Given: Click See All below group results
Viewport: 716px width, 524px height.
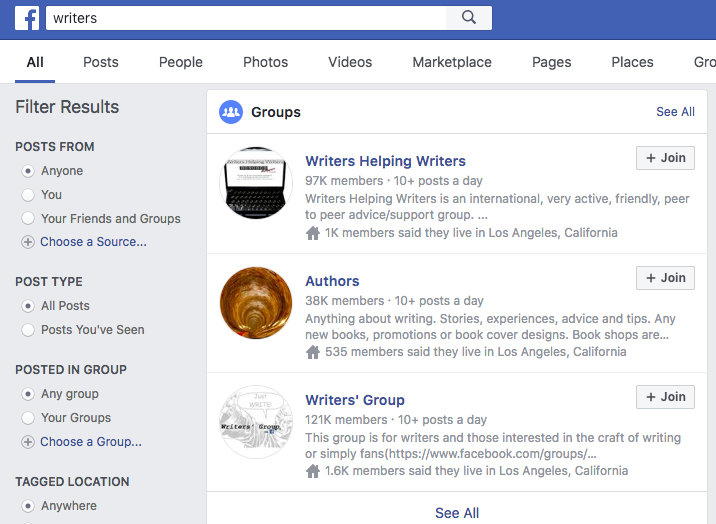Looking at the screenshot, I should coord(457,513).
